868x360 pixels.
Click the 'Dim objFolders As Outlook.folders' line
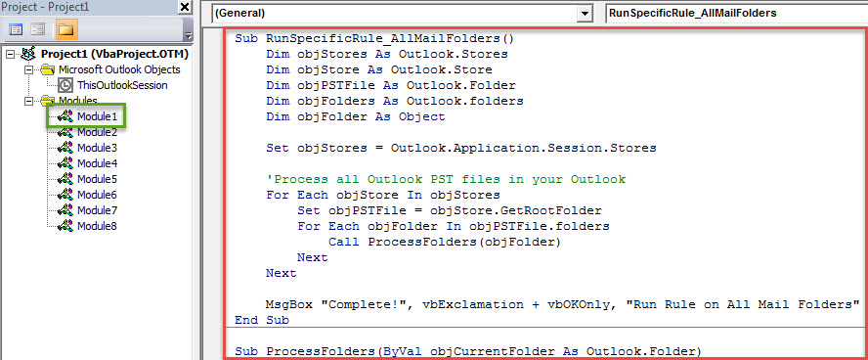click(x=395, y=101)
